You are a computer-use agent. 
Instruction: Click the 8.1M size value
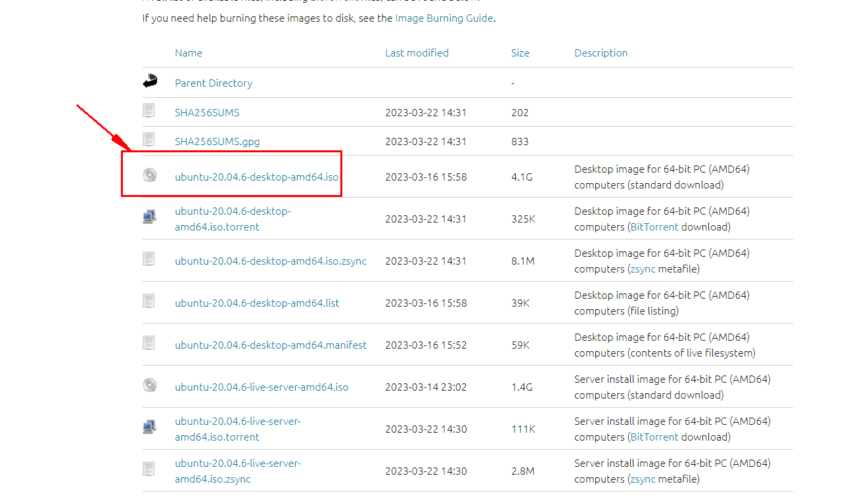pos(523,261)
